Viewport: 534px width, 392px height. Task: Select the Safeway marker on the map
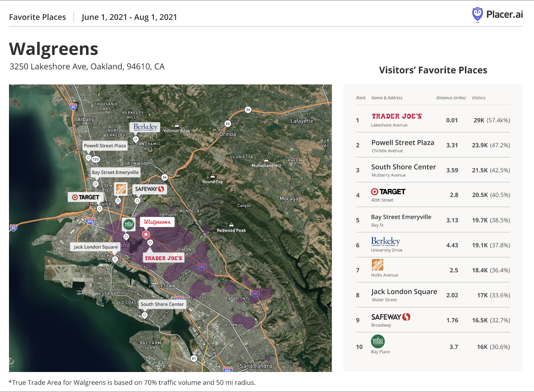[149, 189]
